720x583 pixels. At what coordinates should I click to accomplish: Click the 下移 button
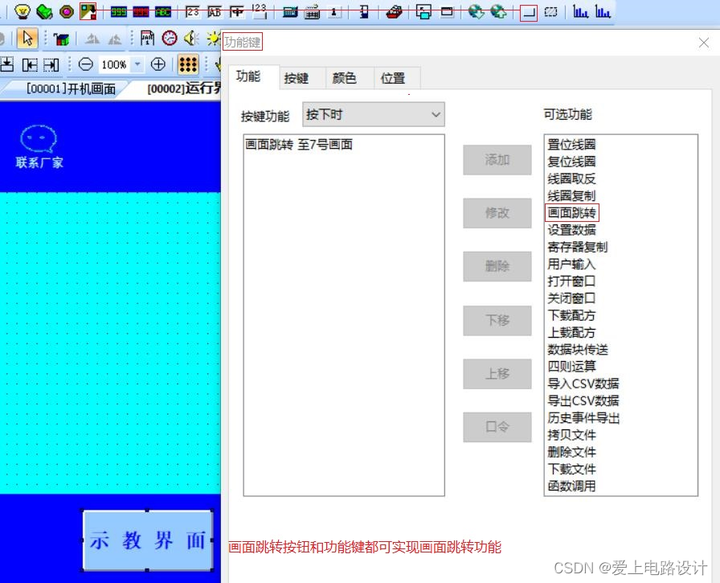pos(497,320)
